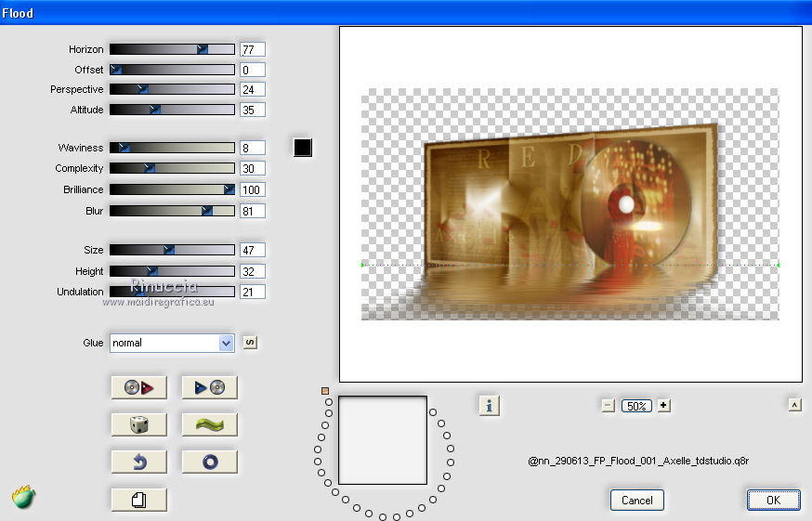Click the OK button
812x521 pixels.
pyautogui.click(x=773, y=500)
